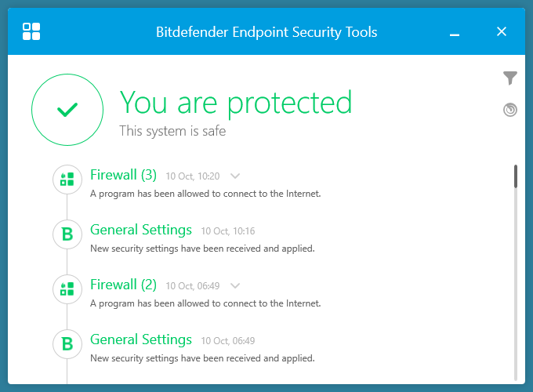Click the 06:49 General Settings B icon
The image size is (533, 392).
[67, 343]
